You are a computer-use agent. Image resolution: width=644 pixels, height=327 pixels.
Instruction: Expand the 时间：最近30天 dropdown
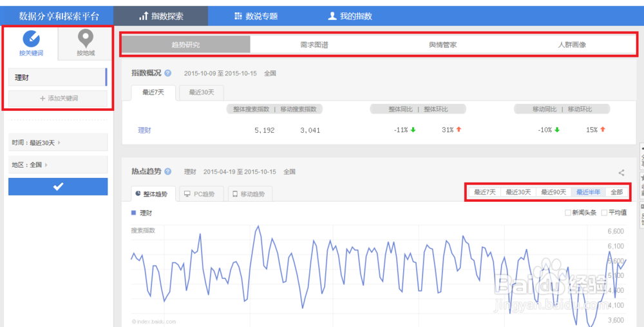[x=58, y=143]
